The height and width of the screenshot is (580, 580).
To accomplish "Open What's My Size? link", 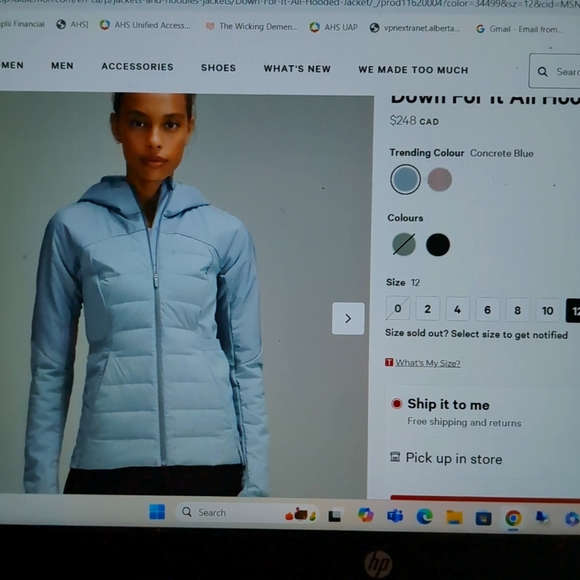I will tap(428, 363).
